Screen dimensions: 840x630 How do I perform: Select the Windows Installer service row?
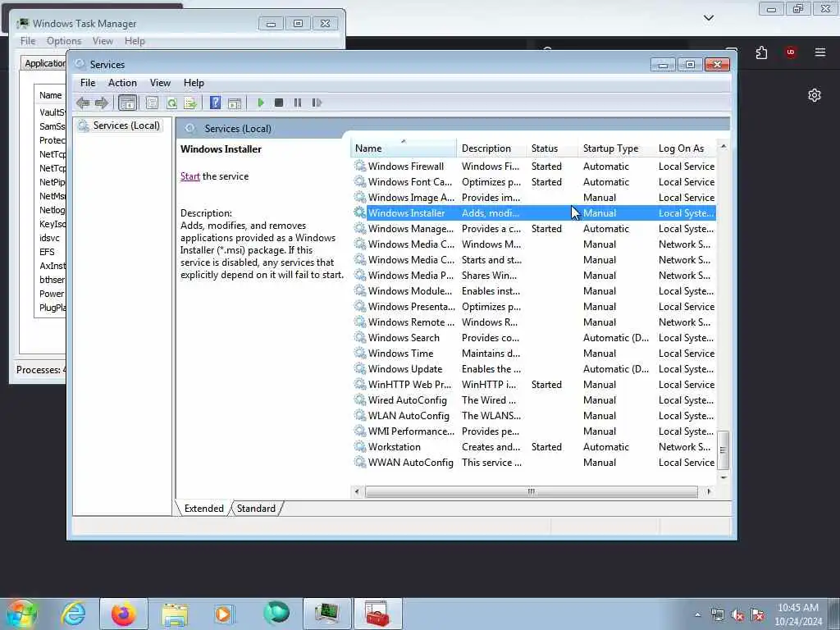point(534,213)
